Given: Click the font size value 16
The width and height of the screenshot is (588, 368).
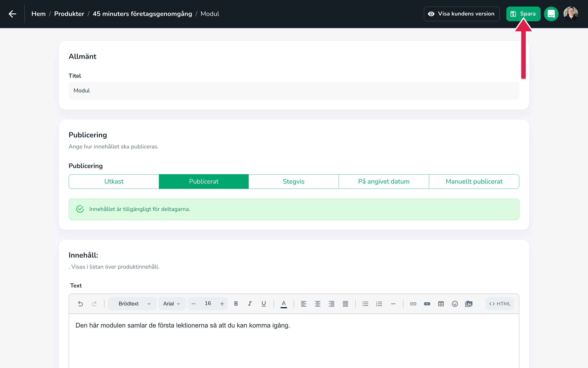Looking at the screenshot, I should [x=208, y=303].
